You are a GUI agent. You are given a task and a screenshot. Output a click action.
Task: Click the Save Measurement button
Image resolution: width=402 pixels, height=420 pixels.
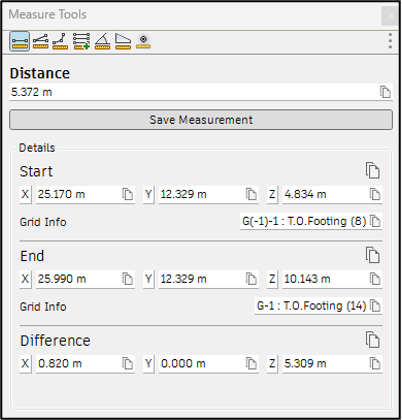(201, 120)
